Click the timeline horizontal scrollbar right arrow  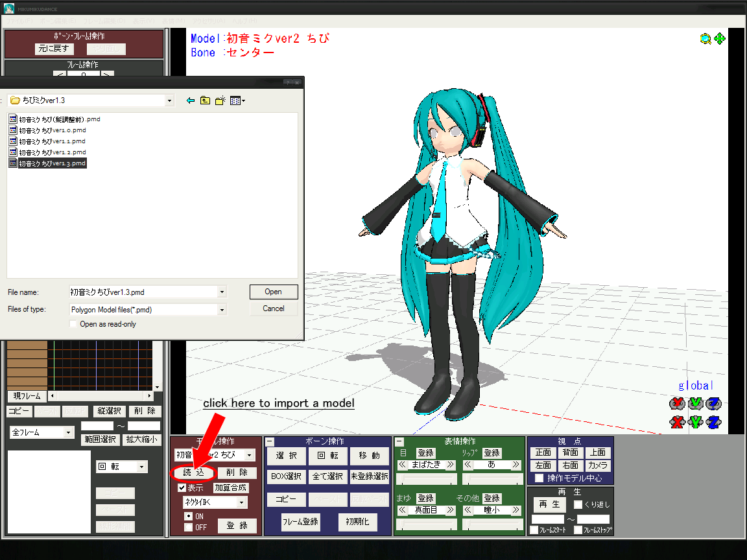coord(149,396)
